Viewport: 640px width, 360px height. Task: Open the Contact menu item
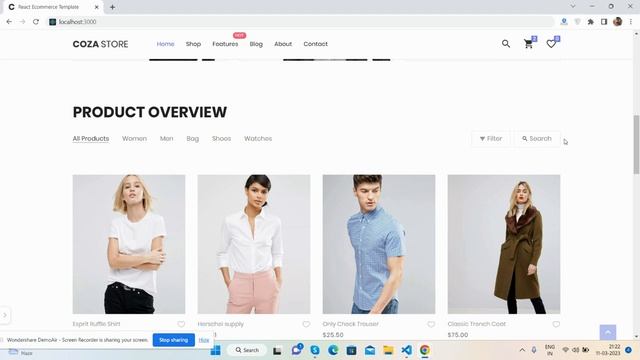(315, 44)
